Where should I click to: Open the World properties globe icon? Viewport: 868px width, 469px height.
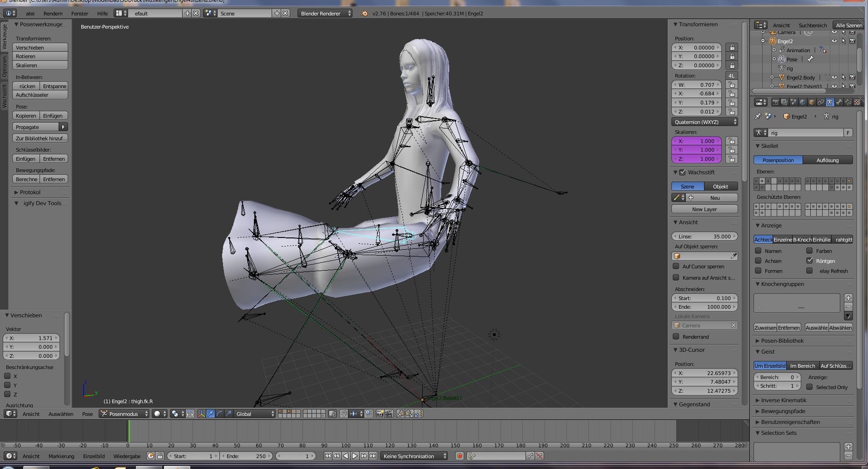tap(803, 102)
